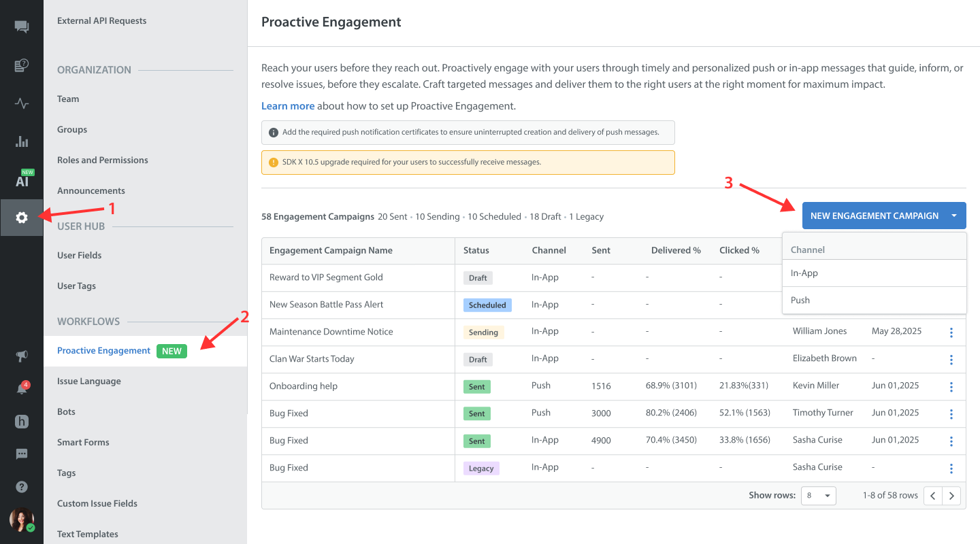Open Tags under Workflows
The height and width of the screenshot is (544, 980).
click(67, 473)
